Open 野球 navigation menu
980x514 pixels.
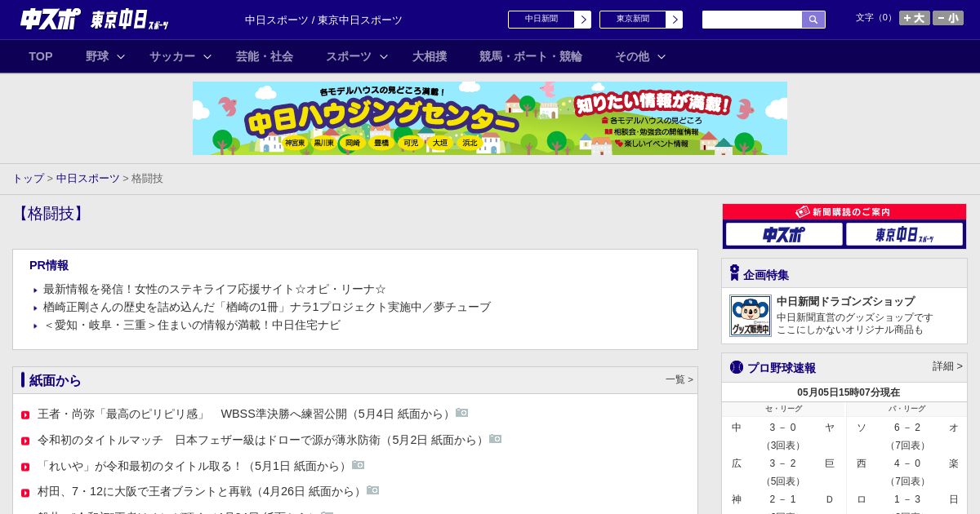[x=97, y=56]
